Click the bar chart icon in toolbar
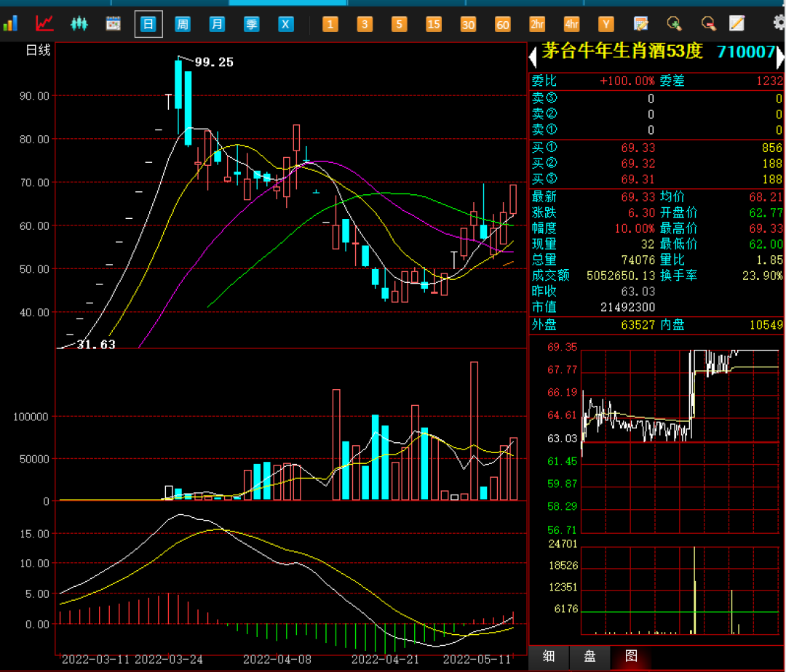 [x=10, y=23]
